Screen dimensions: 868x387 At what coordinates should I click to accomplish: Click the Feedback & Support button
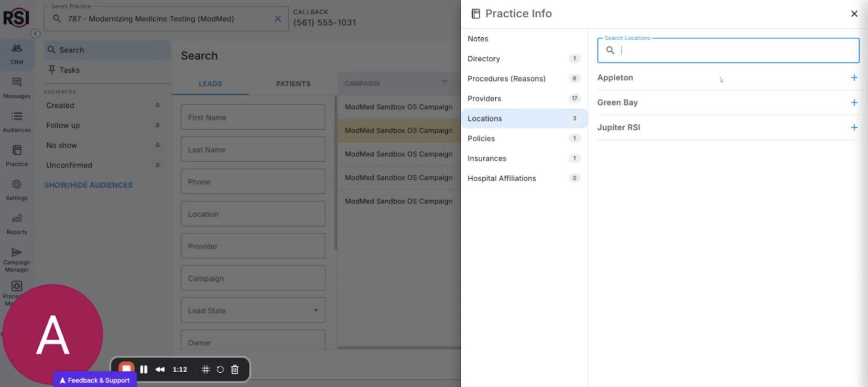(95, 380)
